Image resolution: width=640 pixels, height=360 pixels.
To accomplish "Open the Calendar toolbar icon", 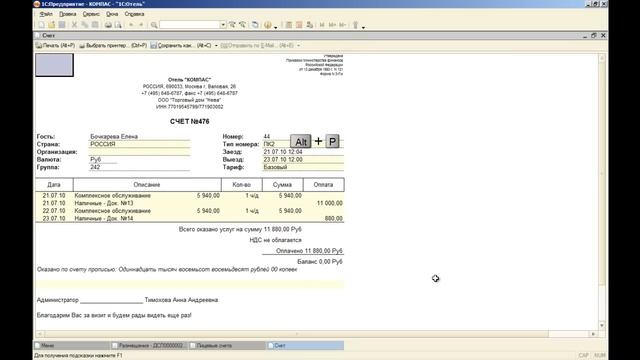I will 299,25.
